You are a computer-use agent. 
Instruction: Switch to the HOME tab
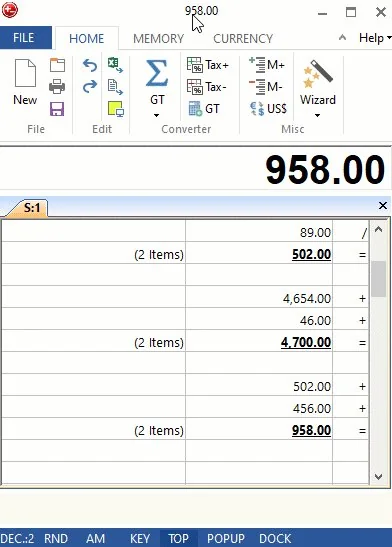(86, 38)
